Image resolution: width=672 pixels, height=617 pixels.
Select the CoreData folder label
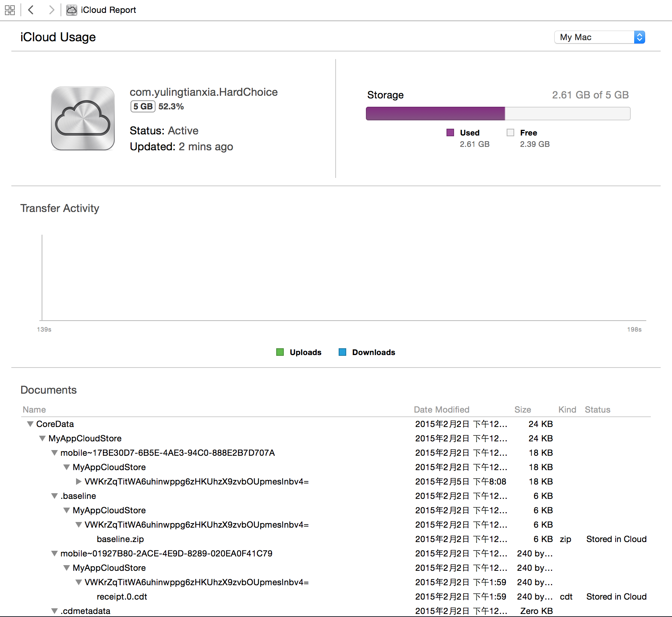coord(55,424)
